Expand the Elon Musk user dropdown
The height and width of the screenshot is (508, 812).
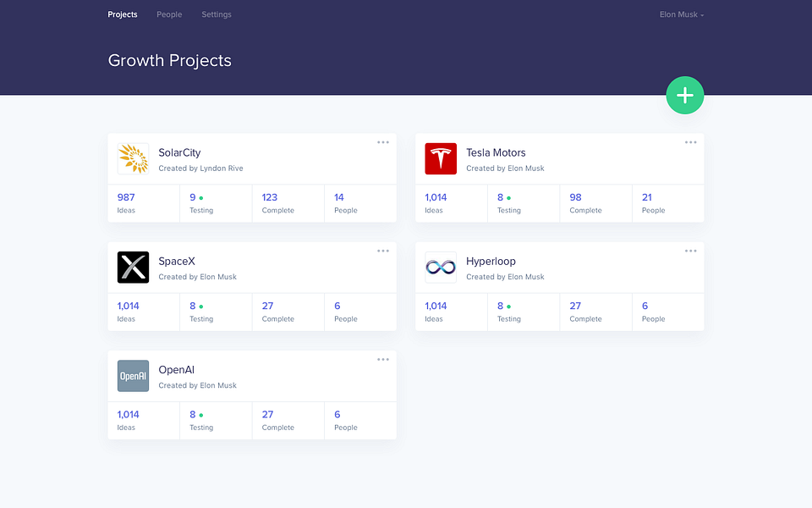[682, 14]
